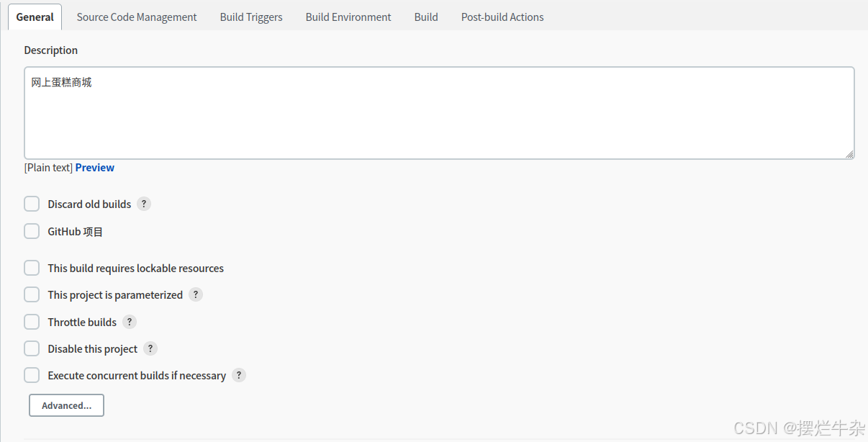Enable Execute concurrent builds if necessary
This screenshot has height=442, width=868.
pos(32,375)
